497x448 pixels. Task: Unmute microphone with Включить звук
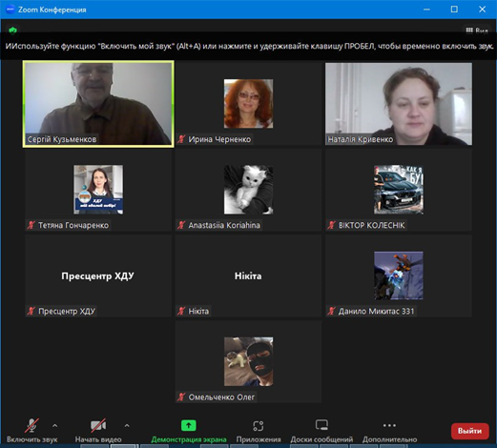(31, 430)
